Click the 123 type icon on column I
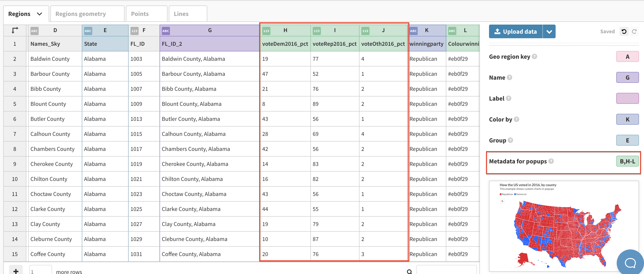The width and height of the screenshot is (644, 274). [317, 31]
